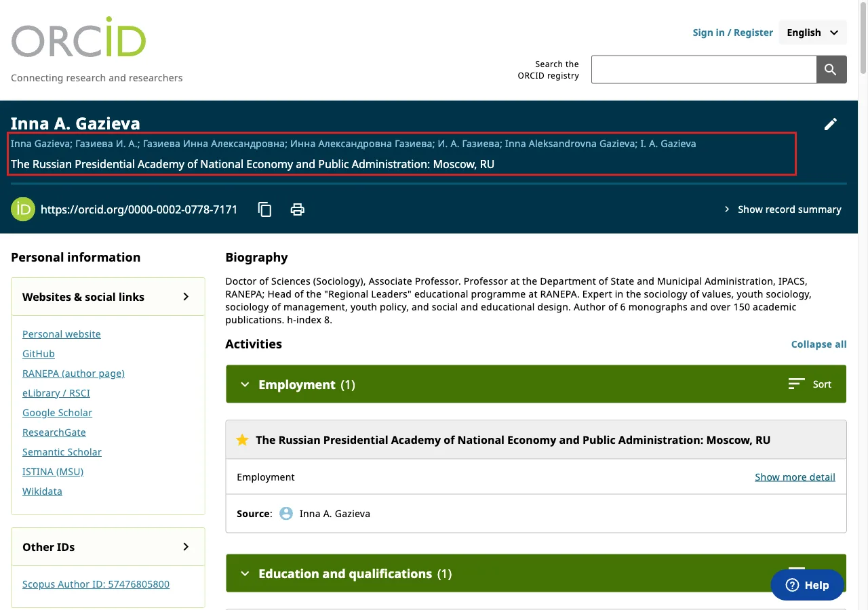
Task: Open Scopus Author ID 57476805800 link
Action: point(96,584)
